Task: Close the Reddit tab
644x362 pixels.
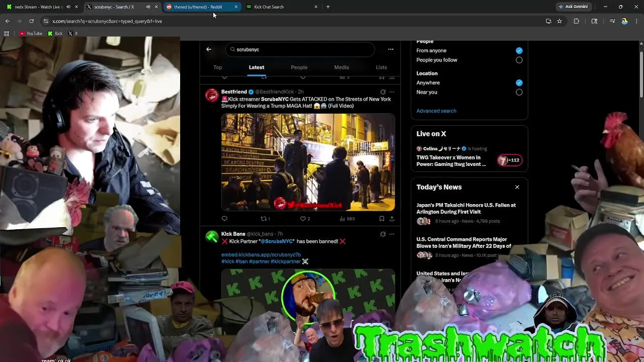Action: click(x=236, y=7)
